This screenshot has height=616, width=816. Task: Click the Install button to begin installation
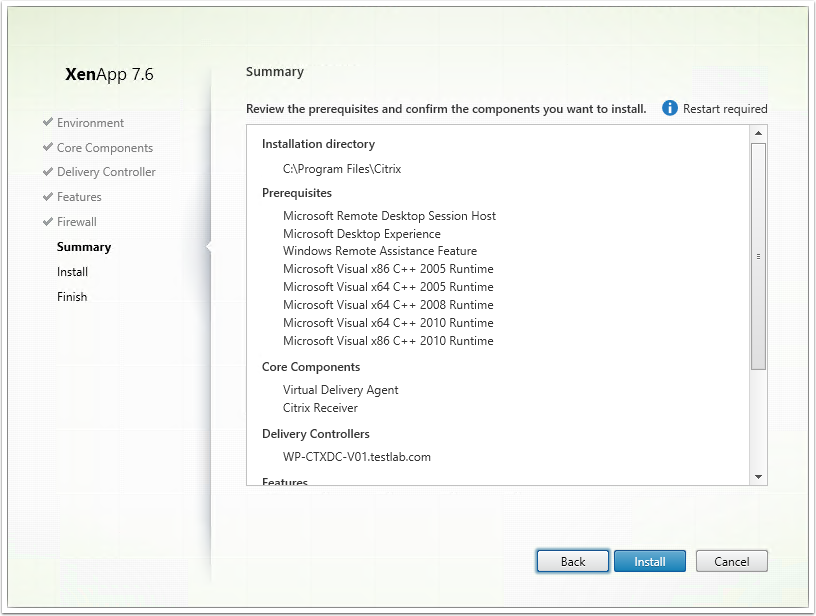tap(649, 561)
